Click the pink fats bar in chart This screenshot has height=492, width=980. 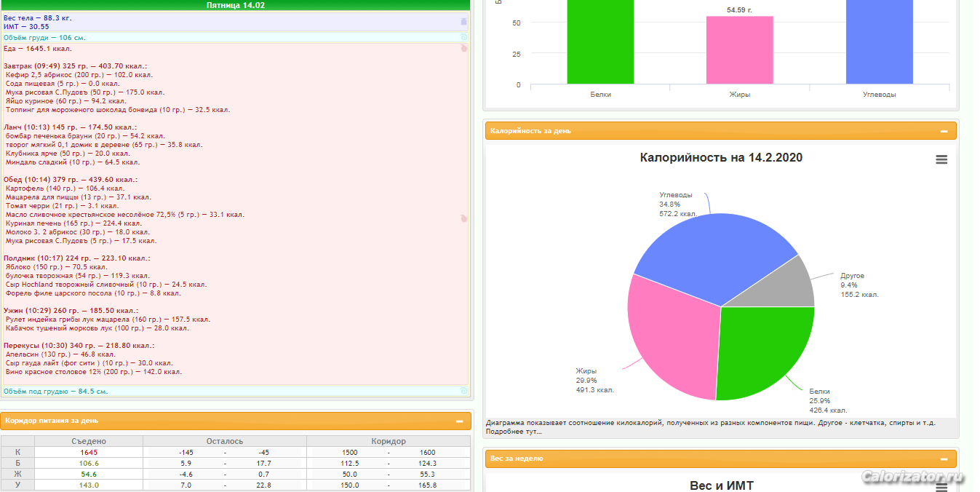(739, 49)
